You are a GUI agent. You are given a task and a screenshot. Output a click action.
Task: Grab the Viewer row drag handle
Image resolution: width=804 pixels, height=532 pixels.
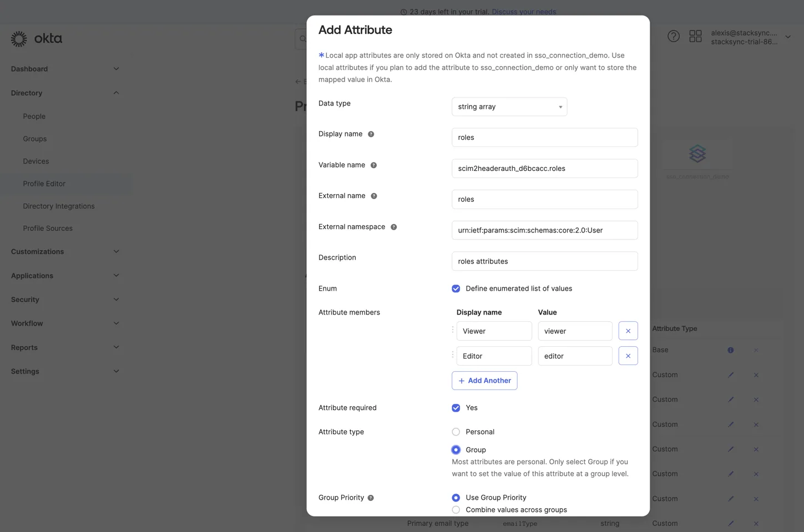453,330
